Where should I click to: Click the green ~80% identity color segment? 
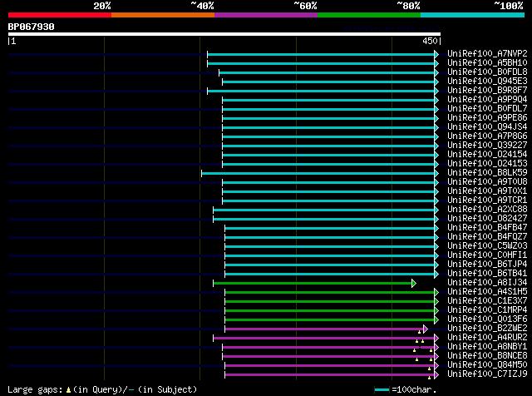tap(369, 15)
